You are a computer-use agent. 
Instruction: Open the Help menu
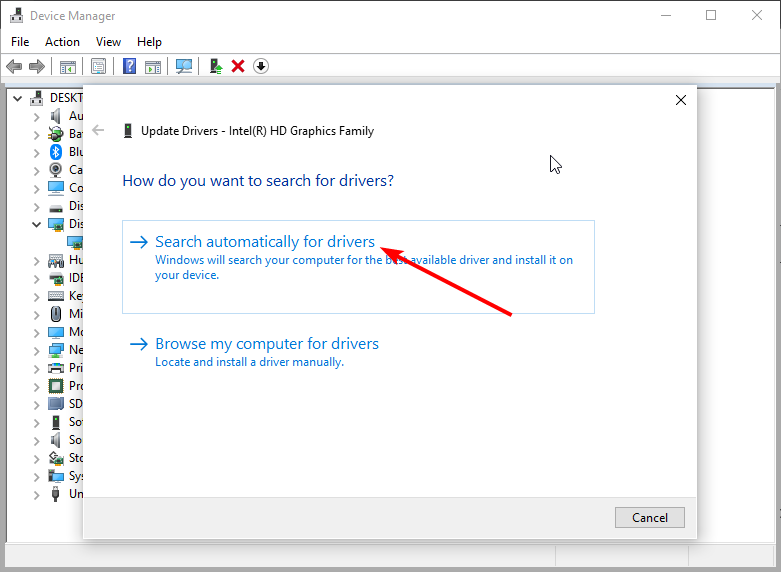(149, 42)
